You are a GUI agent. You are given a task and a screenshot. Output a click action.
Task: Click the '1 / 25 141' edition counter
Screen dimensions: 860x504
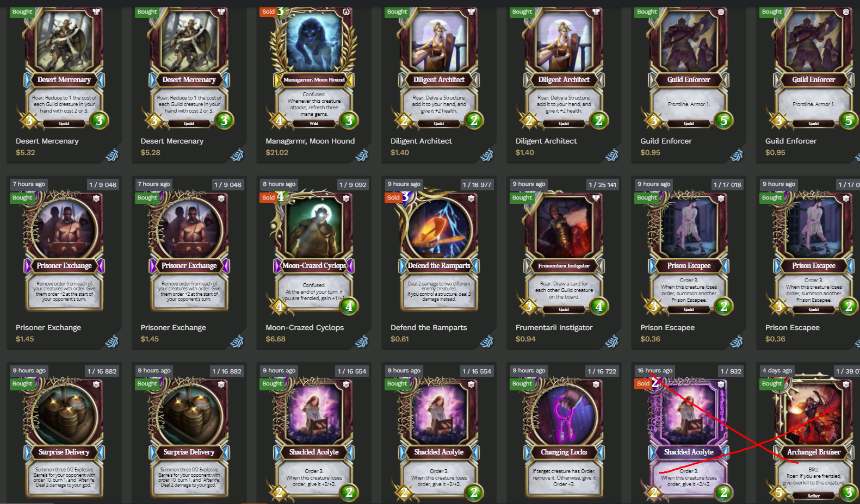(x=603, y=185)
